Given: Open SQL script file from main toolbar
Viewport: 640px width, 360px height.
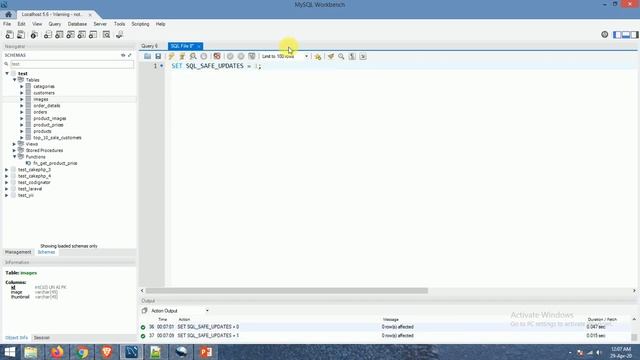Looking at the screenshot, I should (x=20, y=35).
